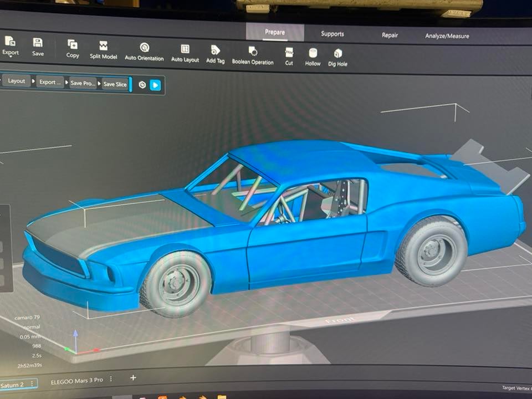The image size is (532, 399).
Task: Open ELEGOO Mars 3 Pro options menu
Action: (111, 380)
